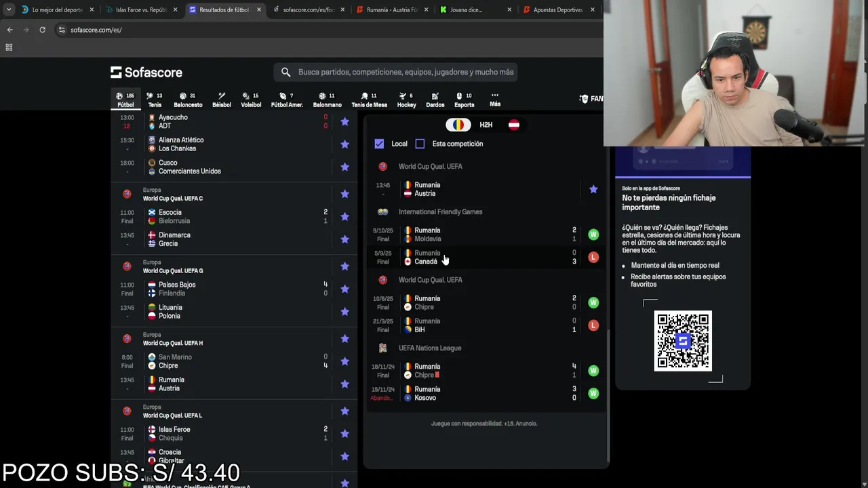Select the Baloncesto sport tab

click(188, 100)
